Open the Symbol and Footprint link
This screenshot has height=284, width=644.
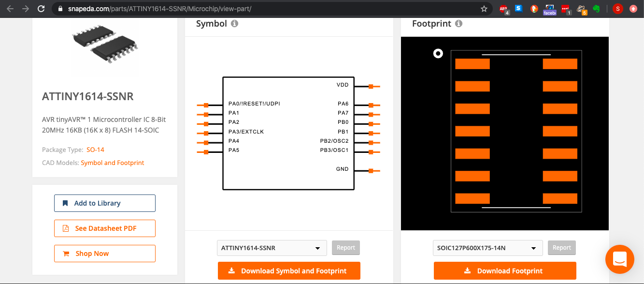(x=113, y=163)
